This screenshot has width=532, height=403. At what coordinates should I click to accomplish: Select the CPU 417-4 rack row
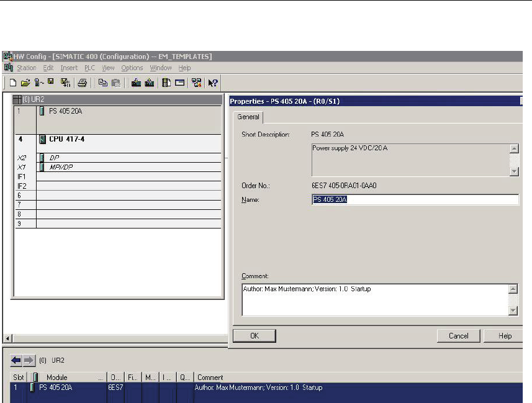[118, 143]
